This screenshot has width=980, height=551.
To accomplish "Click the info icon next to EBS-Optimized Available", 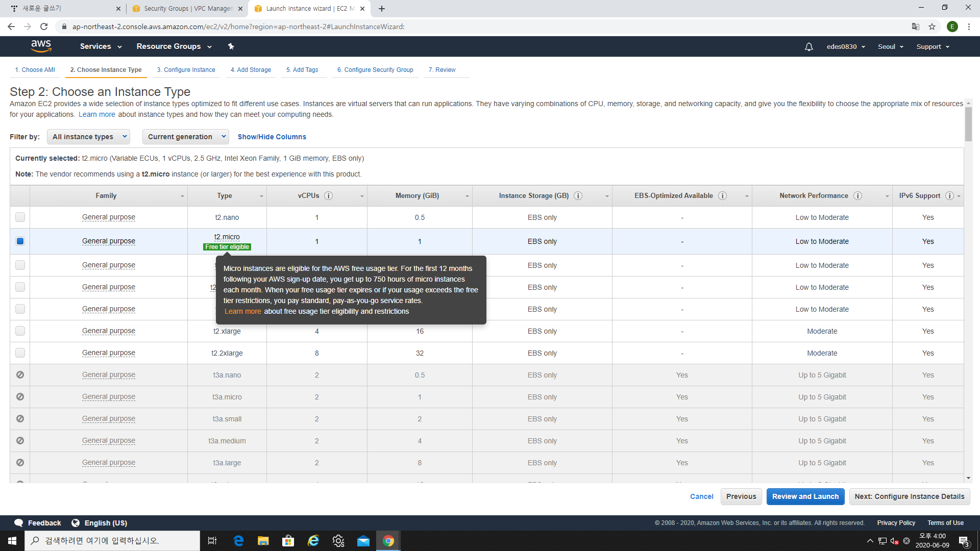I will pos(722,195).
